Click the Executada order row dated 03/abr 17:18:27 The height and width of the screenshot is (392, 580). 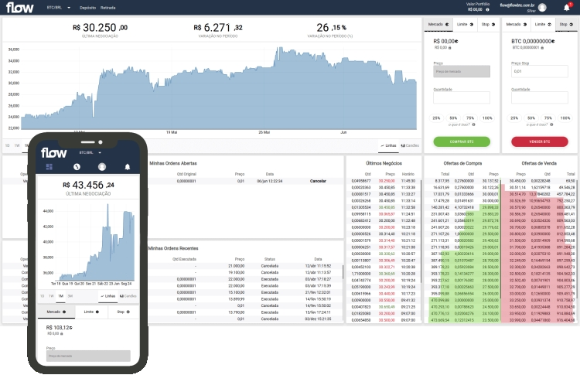244,279
